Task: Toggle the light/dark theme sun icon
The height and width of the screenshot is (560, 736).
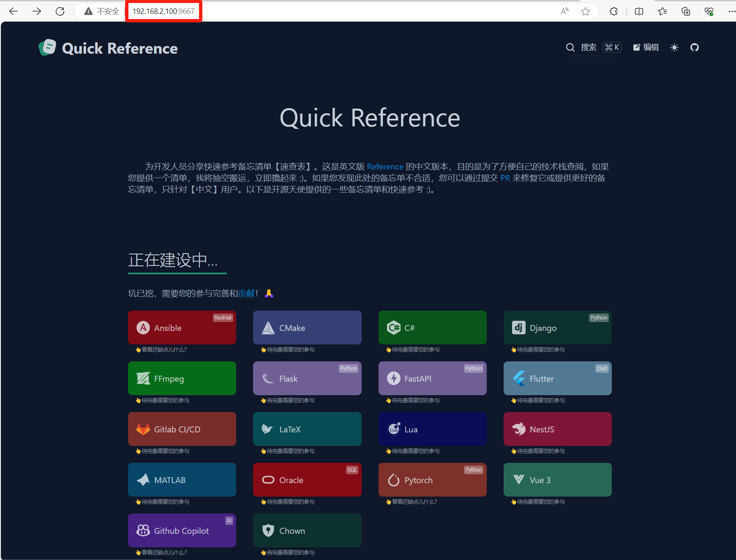Action: click(x=674, y=47)
